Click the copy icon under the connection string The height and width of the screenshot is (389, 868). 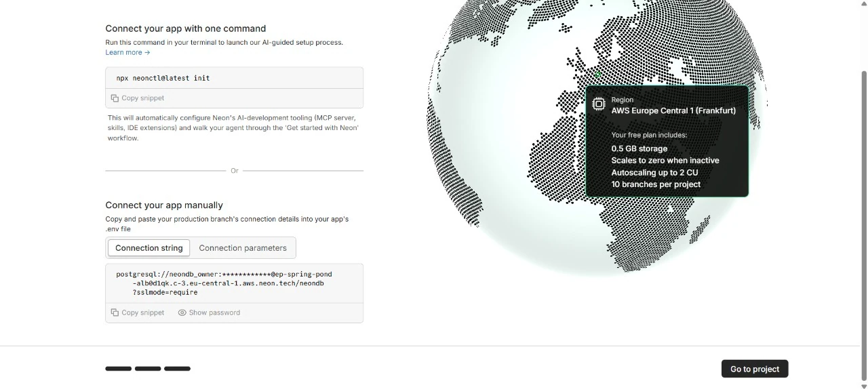tap(115, 312)
